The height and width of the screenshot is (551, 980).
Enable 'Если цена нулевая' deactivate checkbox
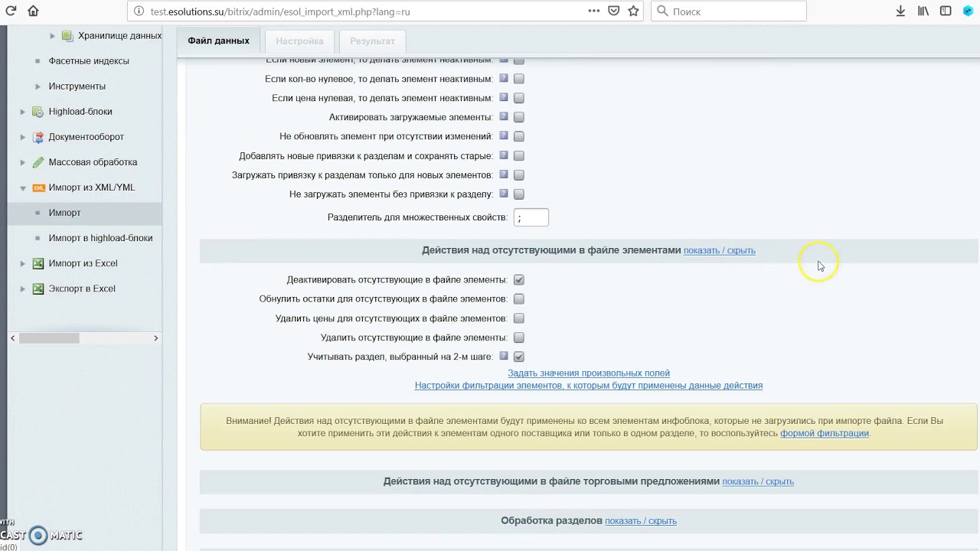519,98
